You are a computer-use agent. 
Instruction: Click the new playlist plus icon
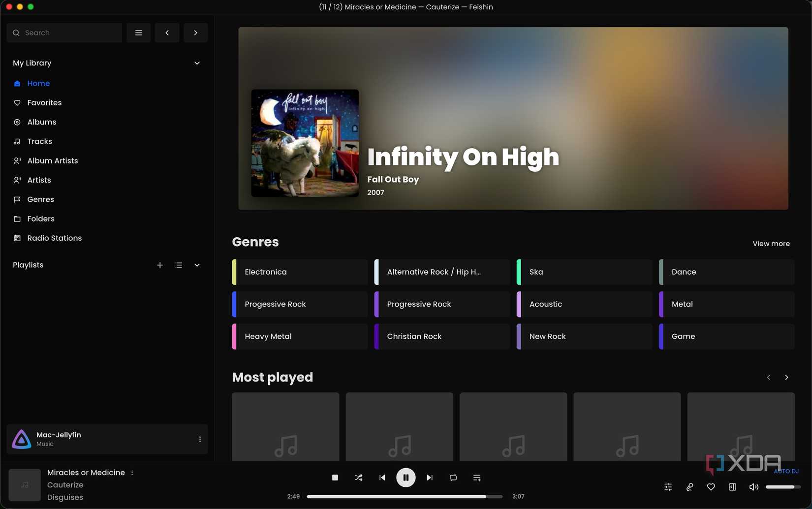click(x=160, y=265)
